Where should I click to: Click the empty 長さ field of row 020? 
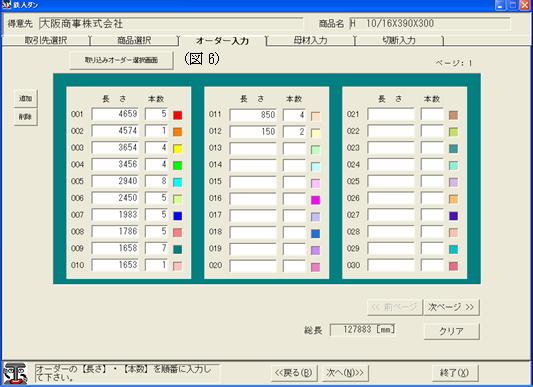click(253, 266)
